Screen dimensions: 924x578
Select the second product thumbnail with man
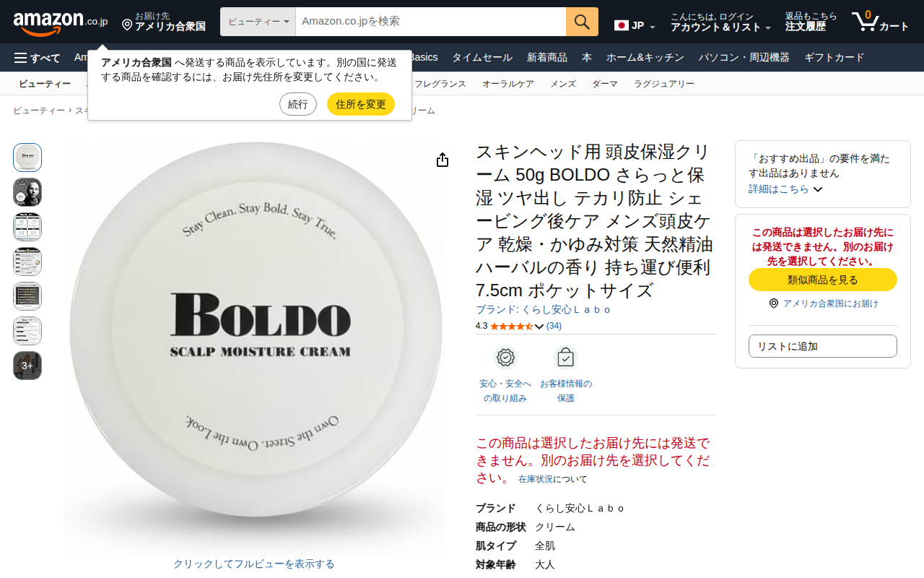click(27, 192)
